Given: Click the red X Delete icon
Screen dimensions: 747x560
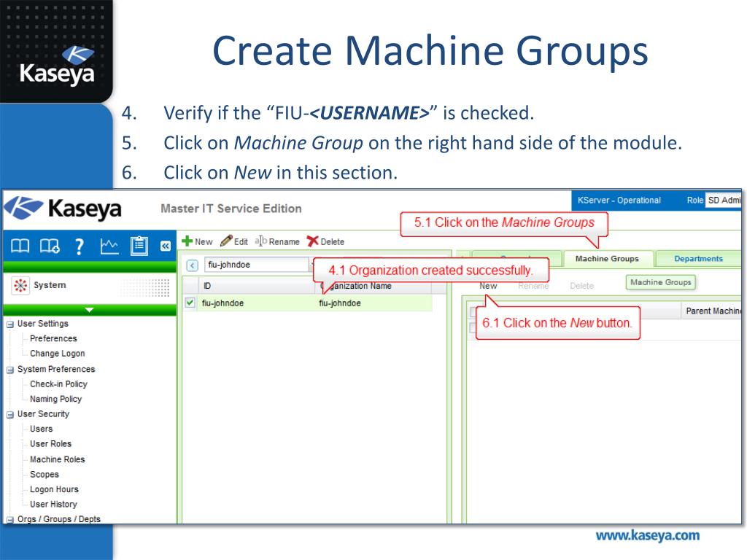Looking at the screenshot, I should (x=312, y=241).
